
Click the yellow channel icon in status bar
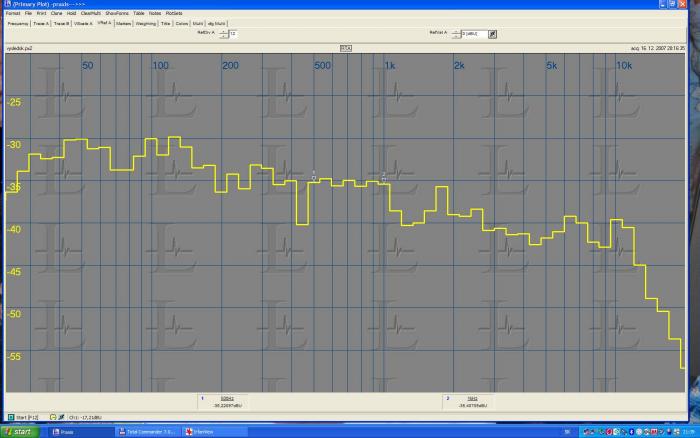click(52, 415)
